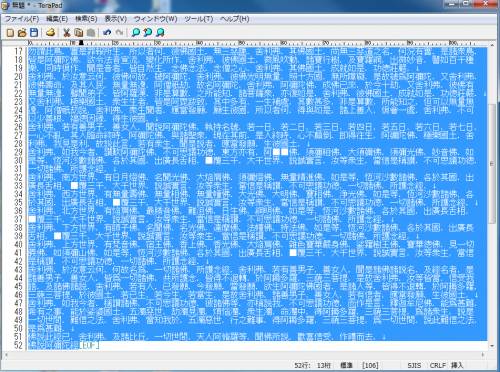Click the CRLF line ending status field
This screenshot has width=500, height=372.
pos(438,366)
